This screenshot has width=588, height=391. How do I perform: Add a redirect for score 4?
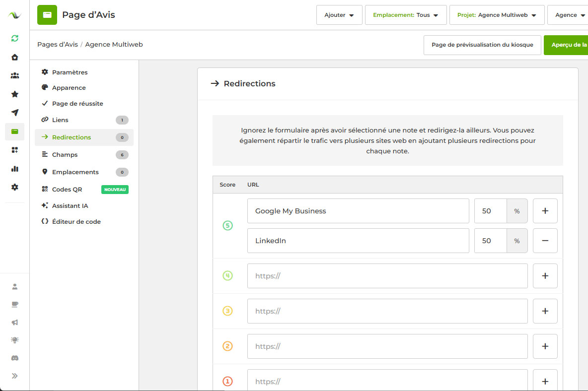pos(545,276)
